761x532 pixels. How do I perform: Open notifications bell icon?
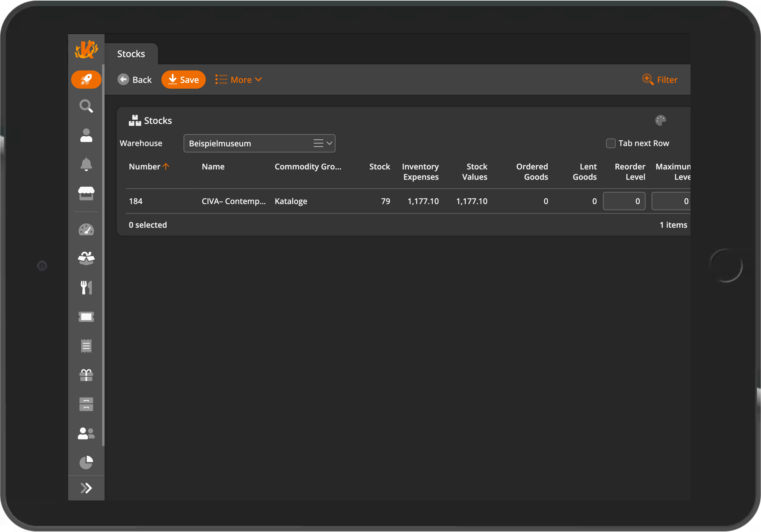[86, 164]
